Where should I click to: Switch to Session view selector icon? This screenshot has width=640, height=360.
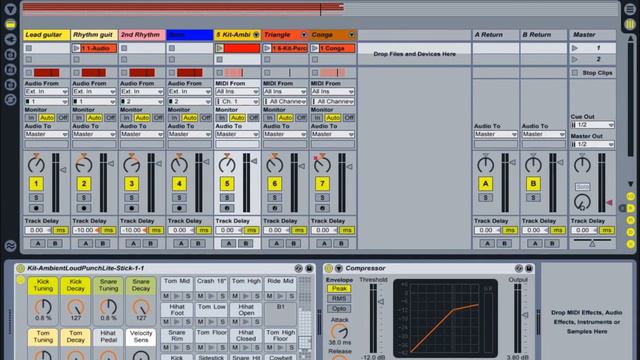coord(631,24)
